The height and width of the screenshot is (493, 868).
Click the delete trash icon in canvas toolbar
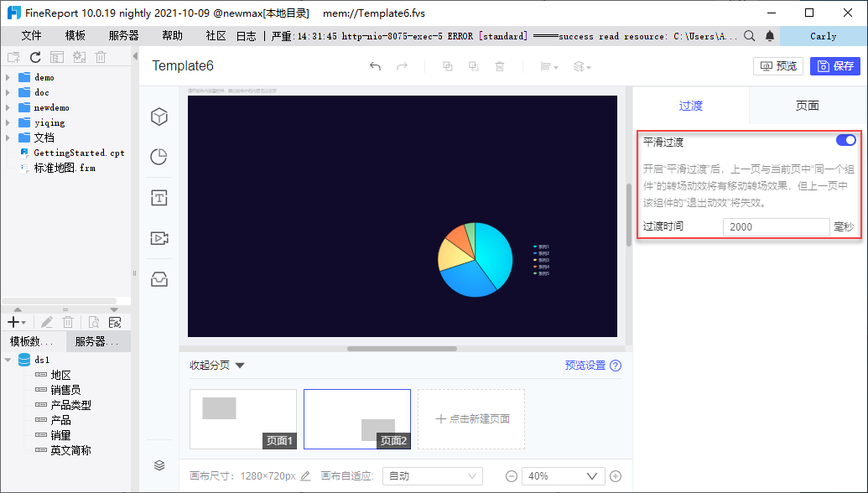pyautogui.click(x=499, y=66)
